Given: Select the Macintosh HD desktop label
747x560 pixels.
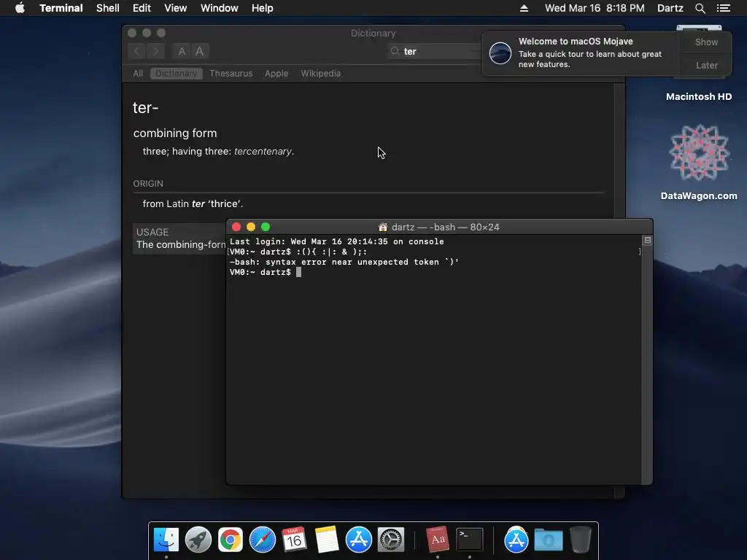Looking at the screenshot, I should (x=698, y=97).
